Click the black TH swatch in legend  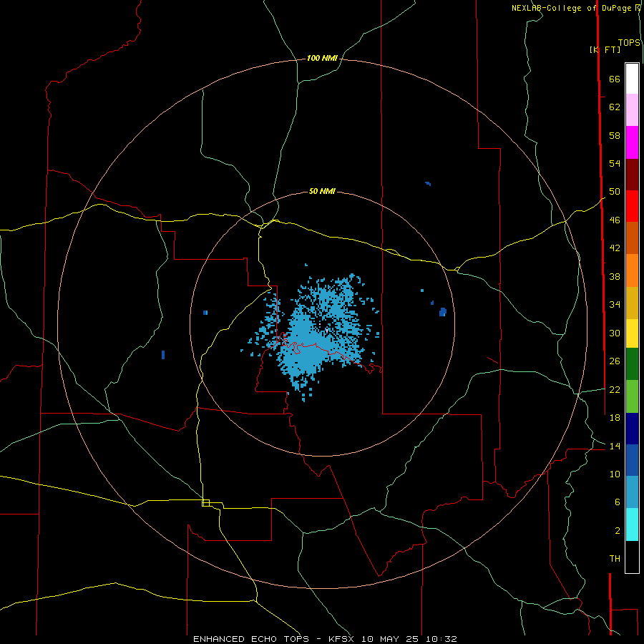[x=632, y=557]
